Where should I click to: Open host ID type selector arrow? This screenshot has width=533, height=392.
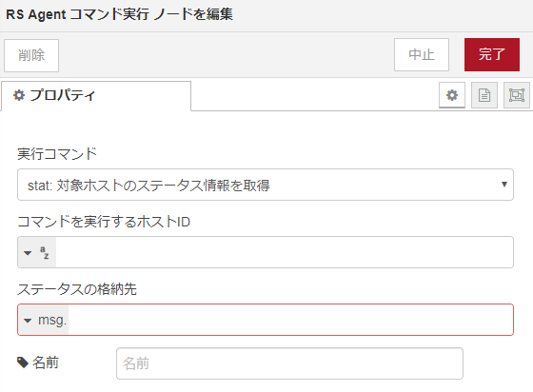28,253
